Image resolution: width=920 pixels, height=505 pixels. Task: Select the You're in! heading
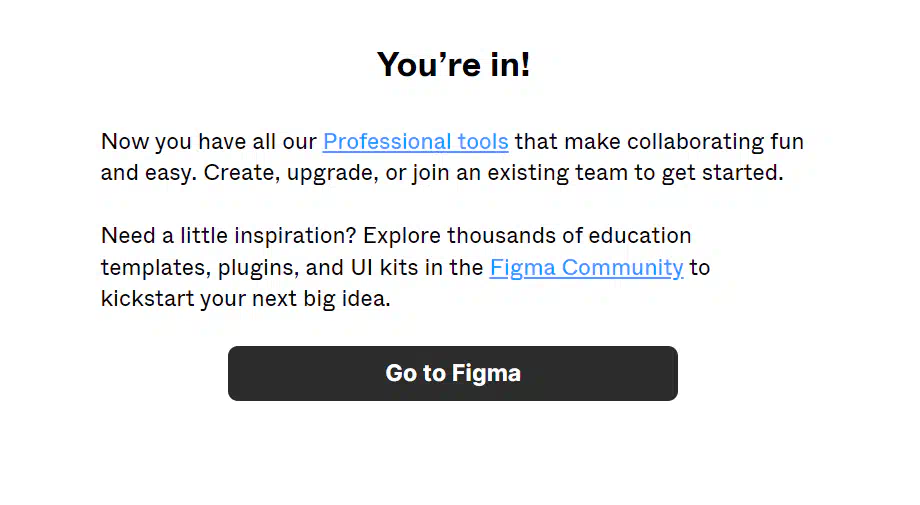[x=454, y=64]
